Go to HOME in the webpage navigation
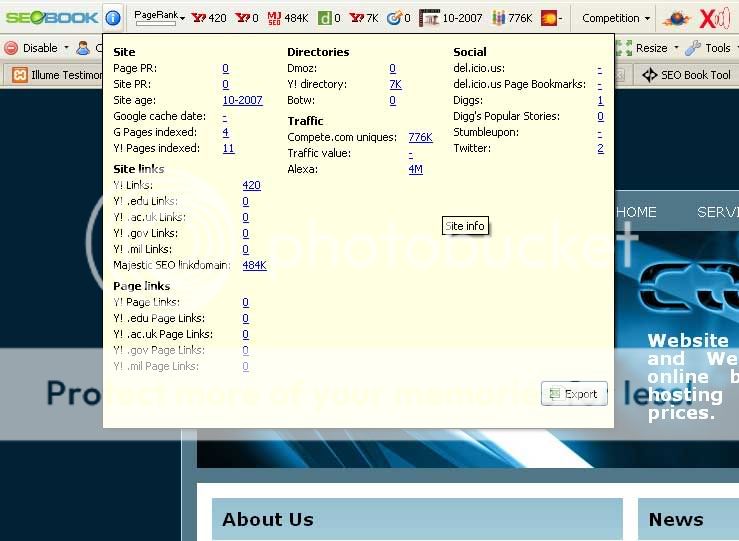This screenshot has height=541, width=739. point(636,212)
